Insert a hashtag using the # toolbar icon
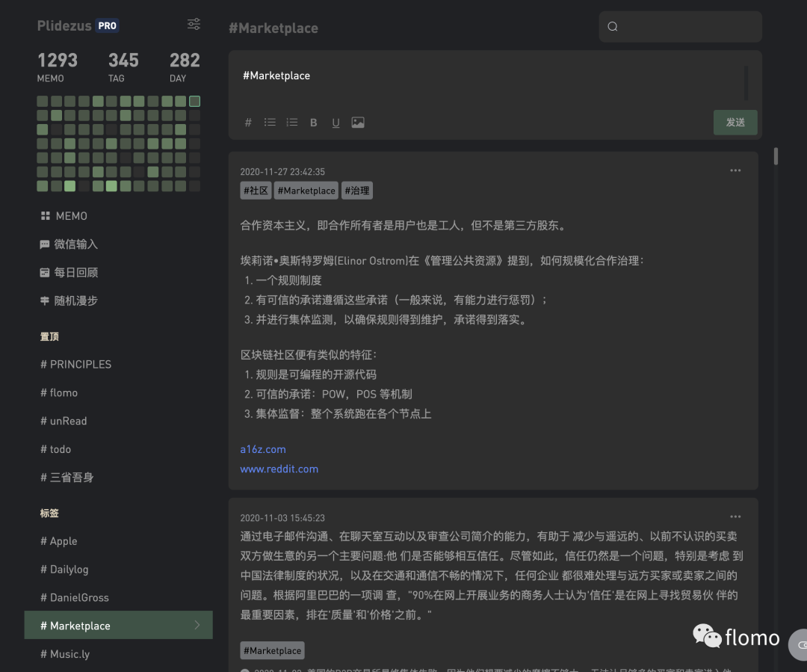 248,123
